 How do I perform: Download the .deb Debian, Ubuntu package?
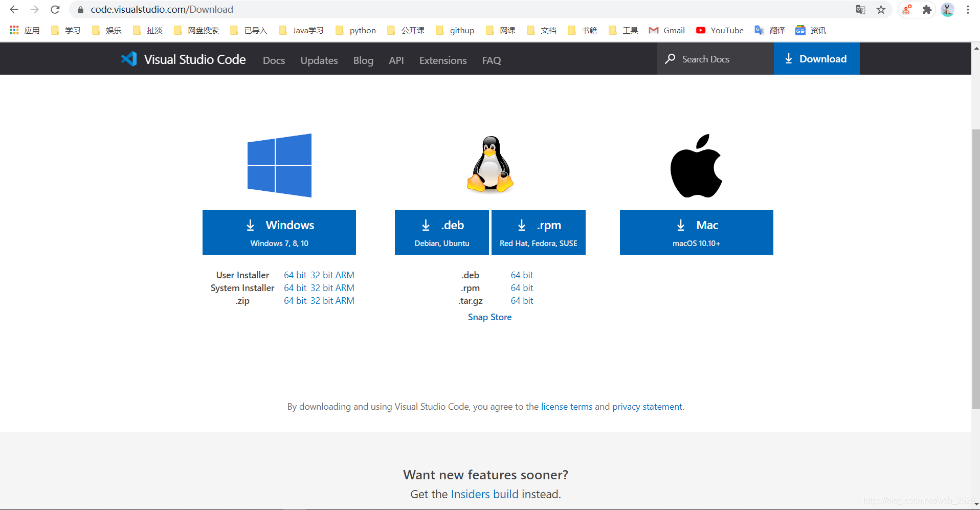coord(442,232)
